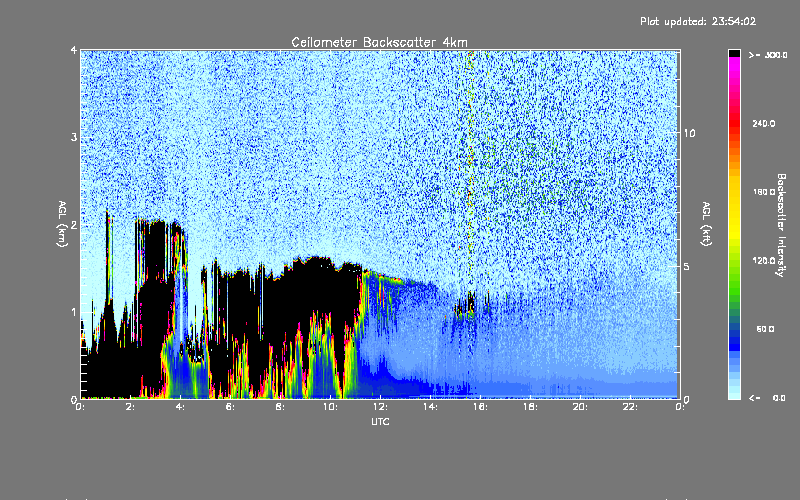This screenshot has height=500, width=800.
Task: Click the "2" tick on the AGL (km) axis
Action: [x=74, y=224]
